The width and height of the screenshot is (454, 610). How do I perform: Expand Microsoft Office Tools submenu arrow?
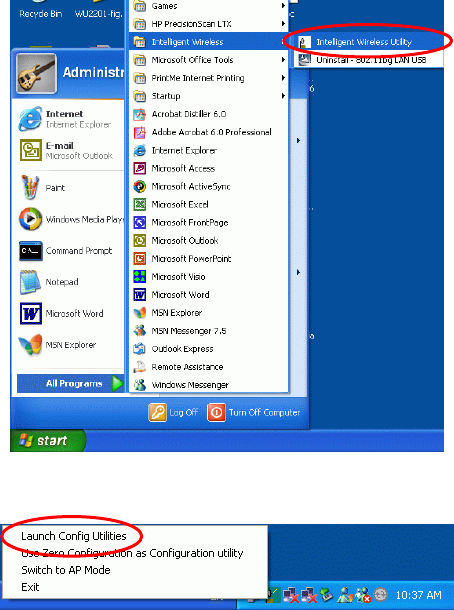point(283,60)
